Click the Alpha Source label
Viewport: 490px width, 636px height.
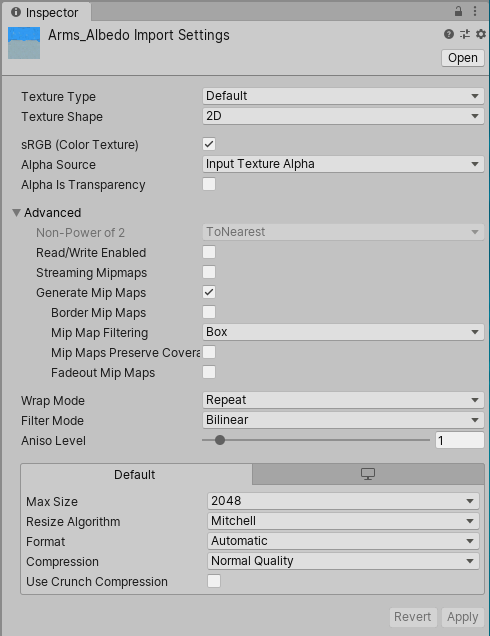[58, 165]
